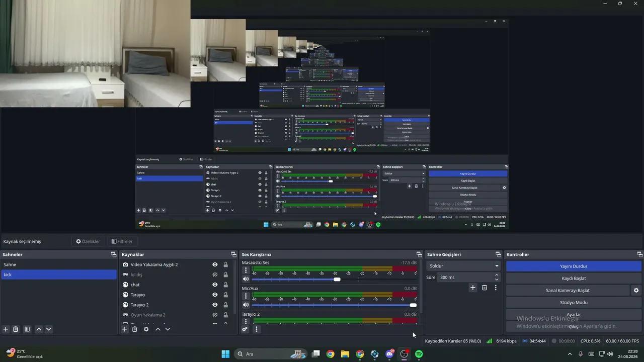The width and height of the screenshot is (644, 362).
Task: Hide the Tarayıcı source
Action: pyautogui.click(x=215, y=295)
